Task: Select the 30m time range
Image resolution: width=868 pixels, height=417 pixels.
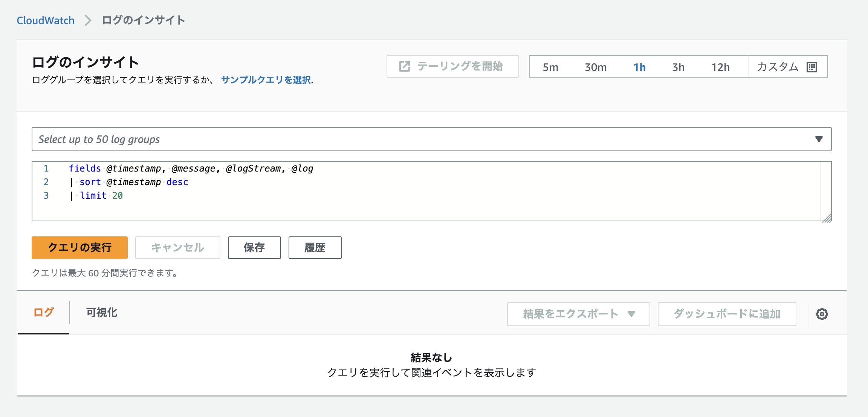Action: 596,67
